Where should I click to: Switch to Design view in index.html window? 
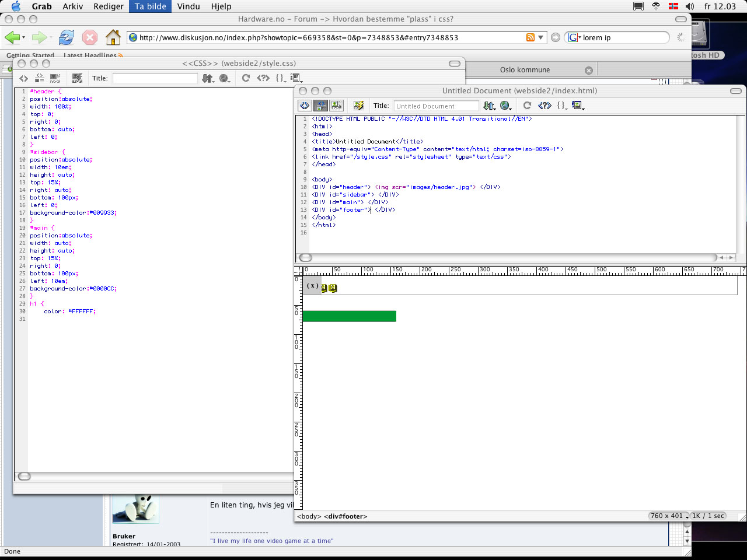[337, 106]
